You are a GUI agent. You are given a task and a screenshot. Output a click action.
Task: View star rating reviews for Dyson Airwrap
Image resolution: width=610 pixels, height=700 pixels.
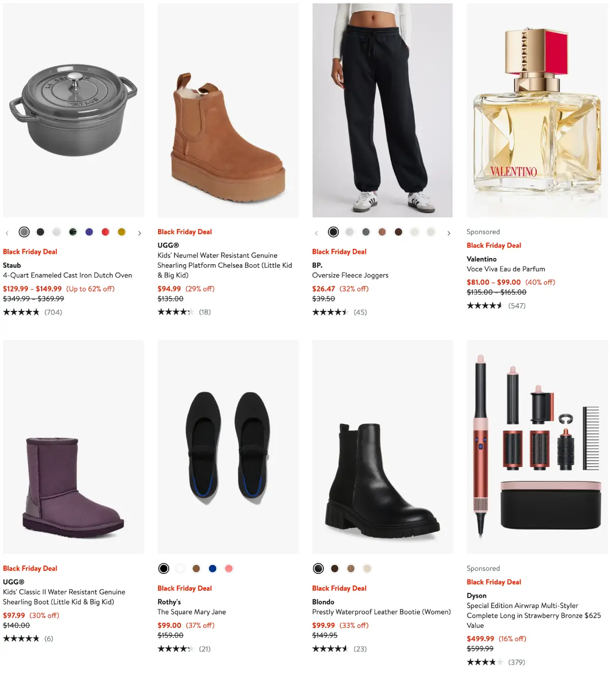pyautogui.click(x=496, y=662)
